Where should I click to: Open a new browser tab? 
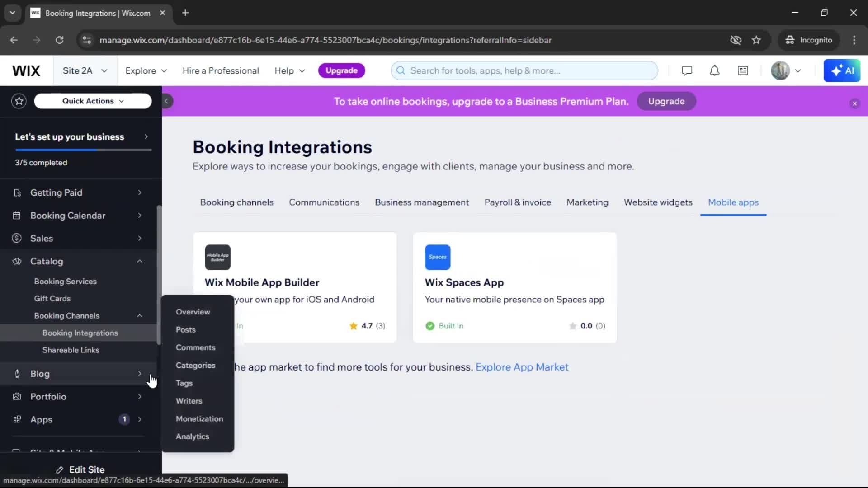point(185,13)
